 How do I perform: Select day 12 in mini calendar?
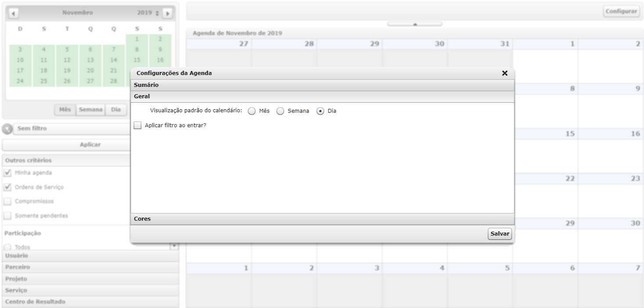pos(67,60)
